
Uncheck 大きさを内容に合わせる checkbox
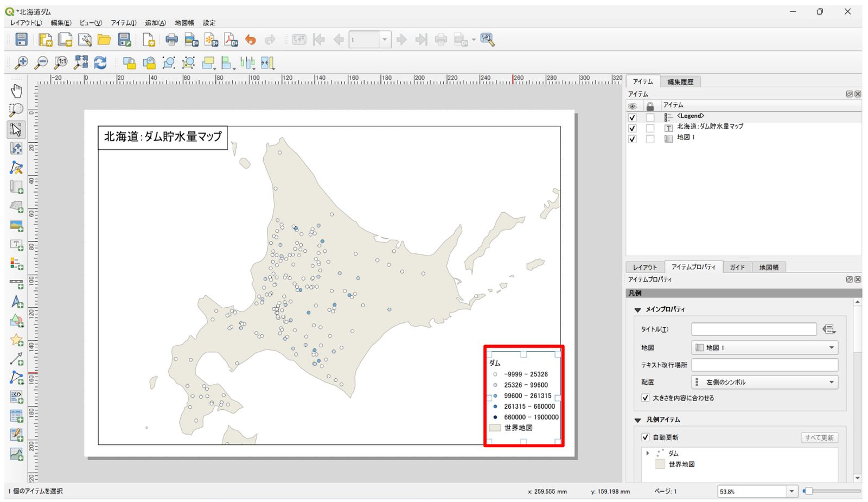tap(645, 398)
